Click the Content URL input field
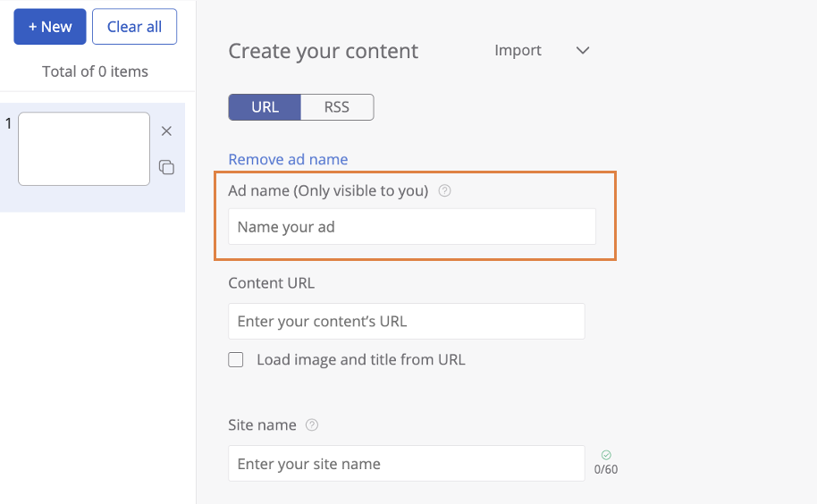The width and height of the screenshot is (817, 504). [x=406, y=321]
